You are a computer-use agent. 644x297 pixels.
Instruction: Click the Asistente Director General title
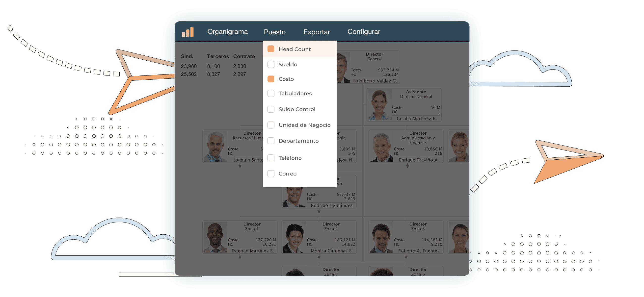[416, 94]
